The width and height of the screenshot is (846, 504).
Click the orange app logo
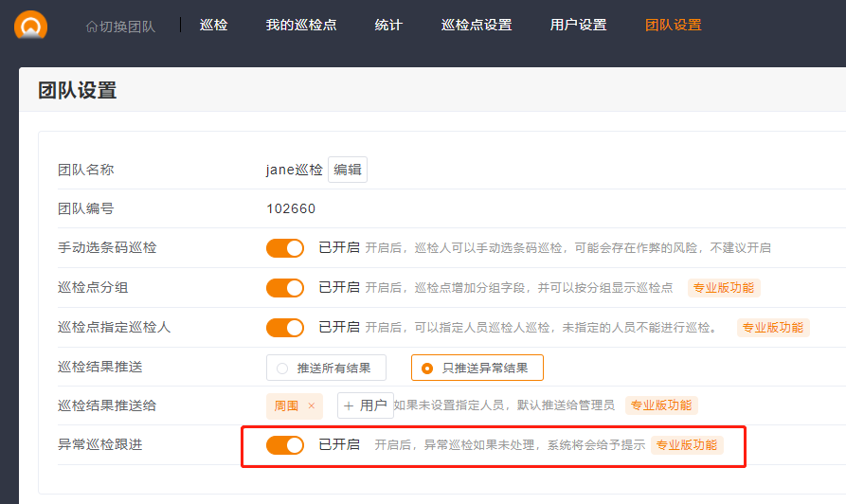(30, 25)
